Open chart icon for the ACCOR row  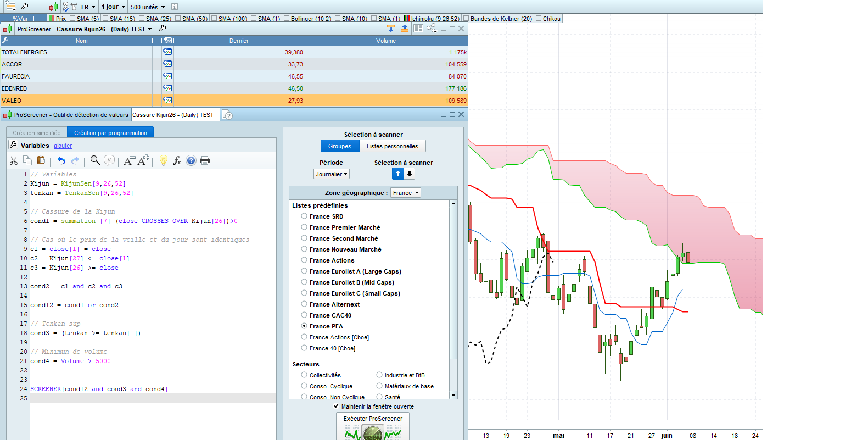coord(167,64)
